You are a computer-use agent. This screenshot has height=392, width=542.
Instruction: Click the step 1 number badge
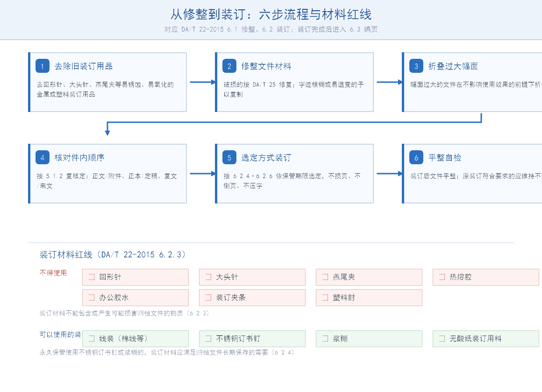coord(43,66)
